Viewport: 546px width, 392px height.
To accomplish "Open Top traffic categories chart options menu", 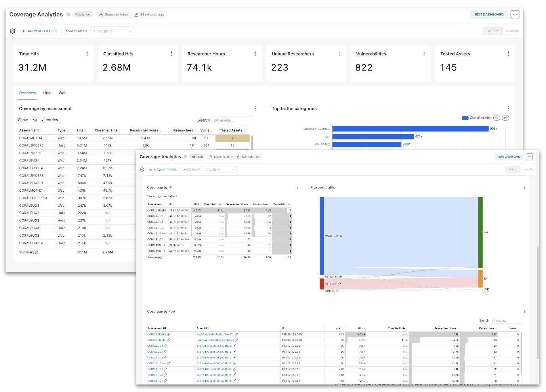I will click(x=508, y=108).
